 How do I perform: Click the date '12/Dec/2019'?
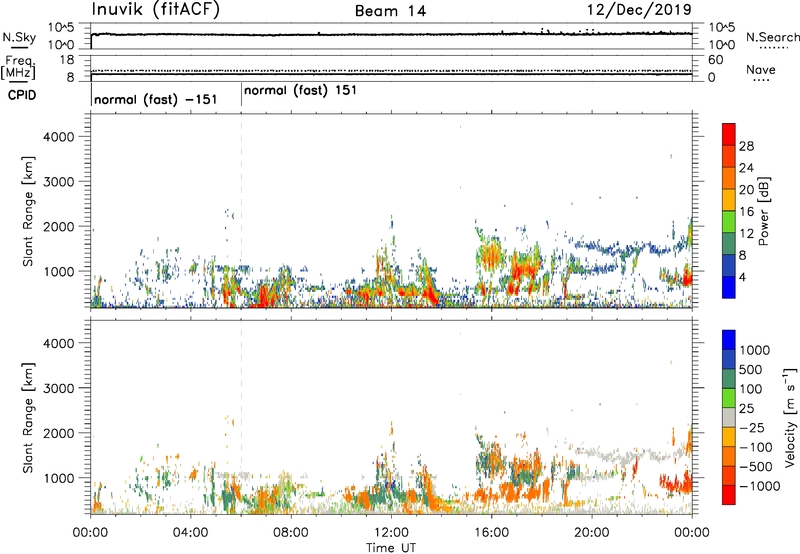tap(639, 10)
